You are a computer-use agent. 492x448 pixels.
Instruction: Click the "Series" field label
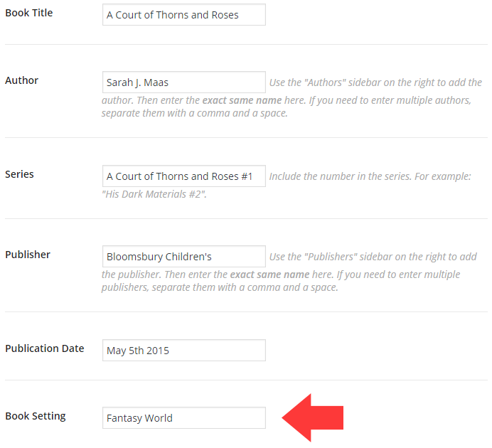coord(20,174)
